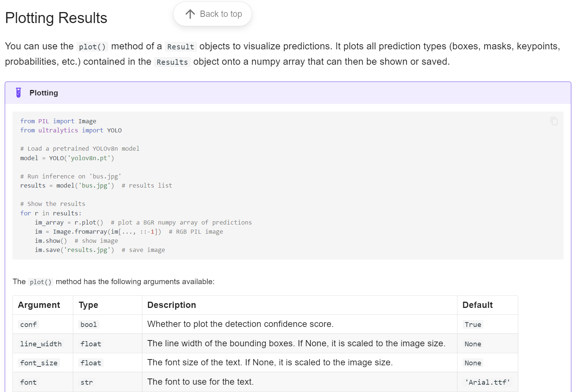Click the Results inline code badge
Image resolution: width=572 pixels, height=392 pixels.
click(x=172, y=62)
